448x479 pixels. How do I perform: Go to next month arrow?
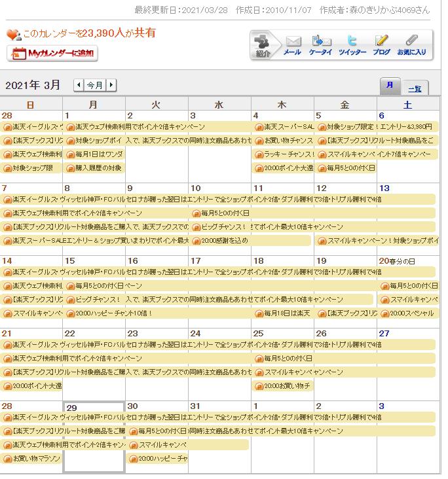click(111, 84)
